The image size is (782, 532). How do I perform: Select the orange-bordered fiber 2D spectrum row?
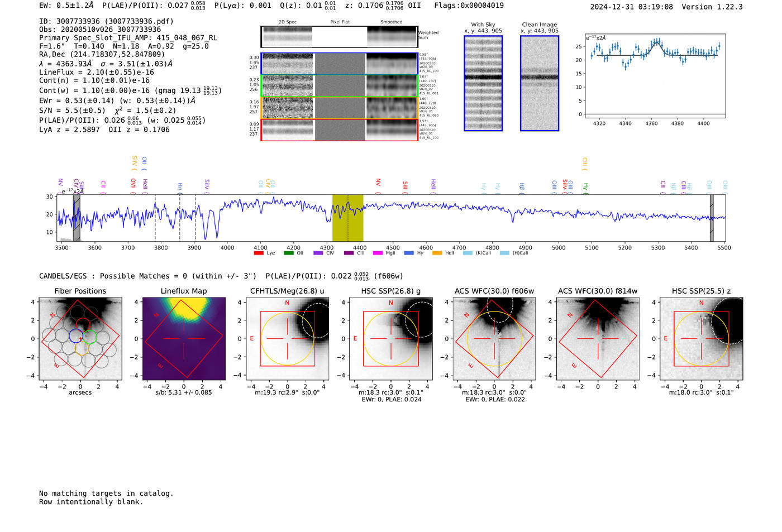point(339,108)
